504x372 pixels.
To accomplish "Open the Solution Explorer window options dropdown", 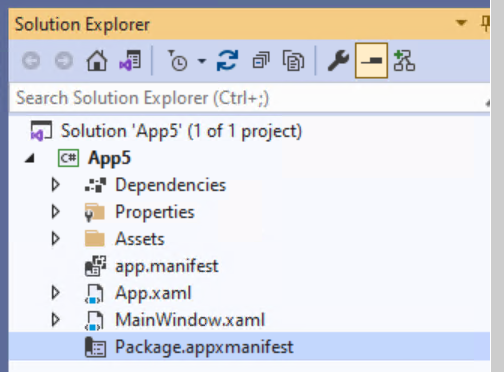I will [x=461, y=23].
